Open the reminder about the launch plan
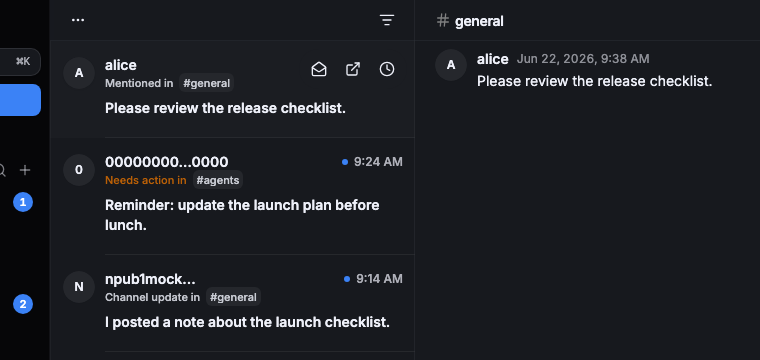Image resolution: width=760 pixels, height=360 pixels. [x=242, y=215]
